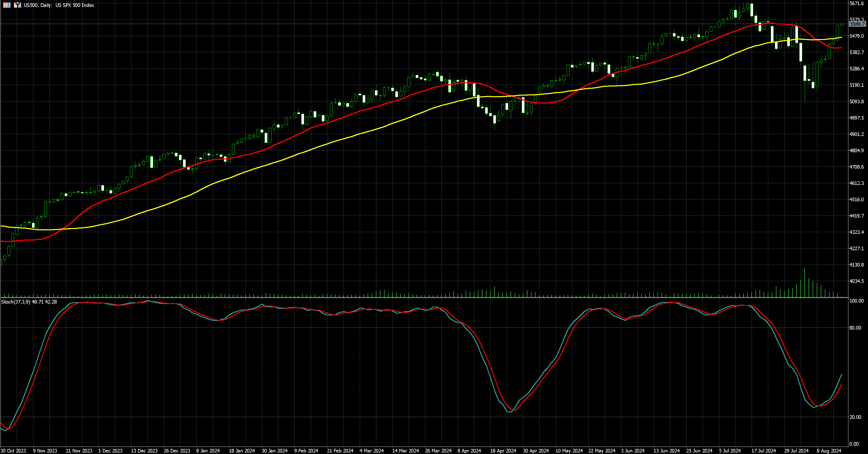Click the US500 Daily chart title
The width and height of the screenshot is (868, 454).
[59, 5]
